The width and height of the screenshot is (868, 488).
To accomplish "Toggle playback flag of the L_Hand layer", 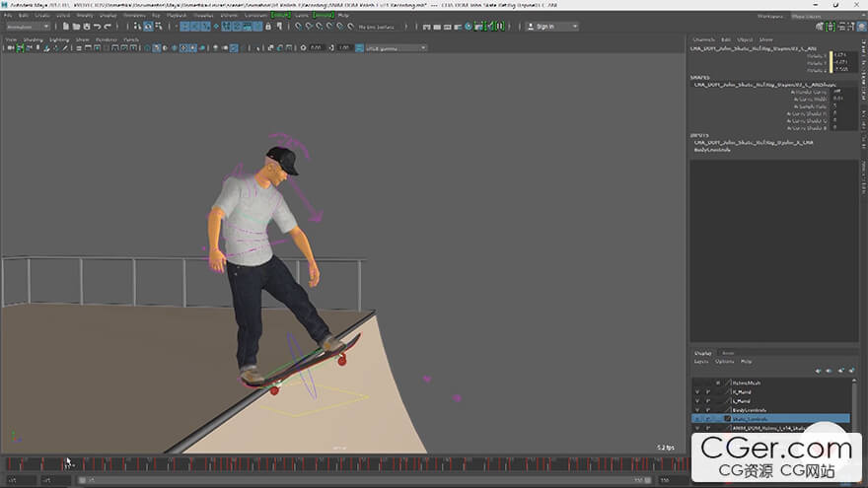I will click(x=708, y=400).
